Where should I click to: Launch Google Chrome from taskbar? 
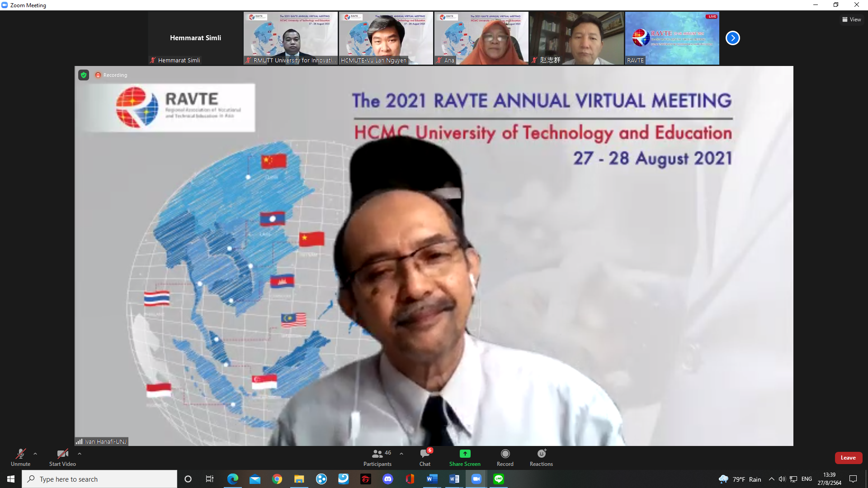point(277,479)
